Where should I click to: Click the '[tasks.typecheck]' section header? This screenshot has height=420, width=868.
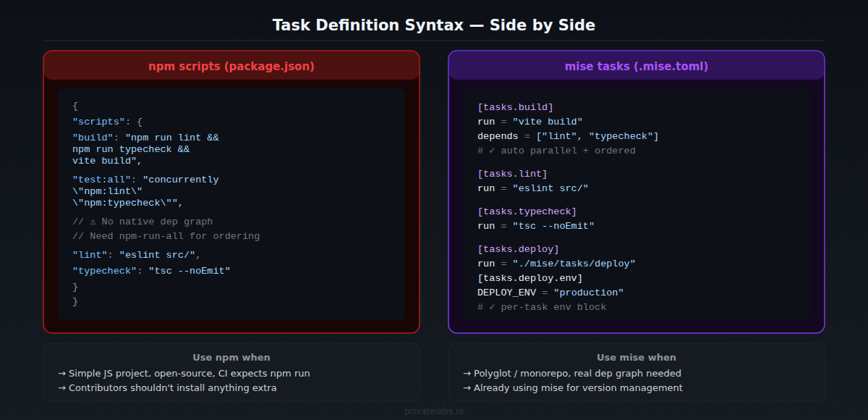point(527,211)
